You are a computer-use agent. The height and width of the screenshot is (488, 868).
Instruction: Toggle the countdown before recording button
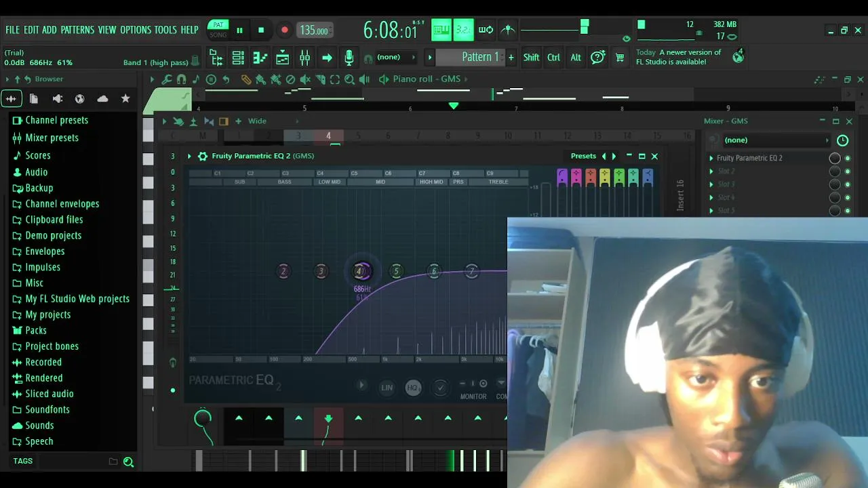click(x=464, y=30)
